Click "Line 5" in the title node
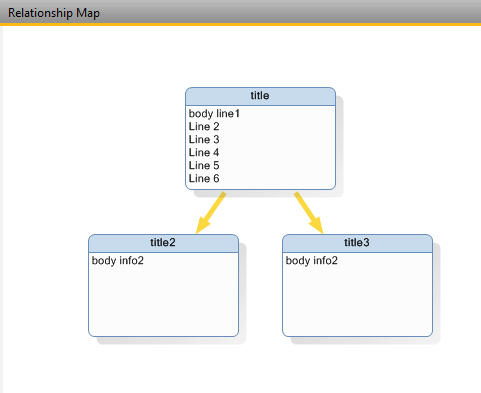481x393 pixels. 204,166
